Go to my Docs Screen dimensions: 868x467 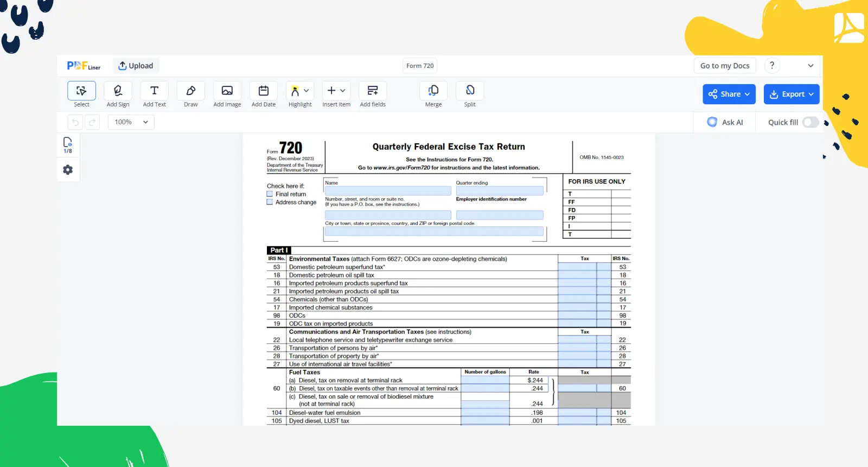tap(725, 66)
